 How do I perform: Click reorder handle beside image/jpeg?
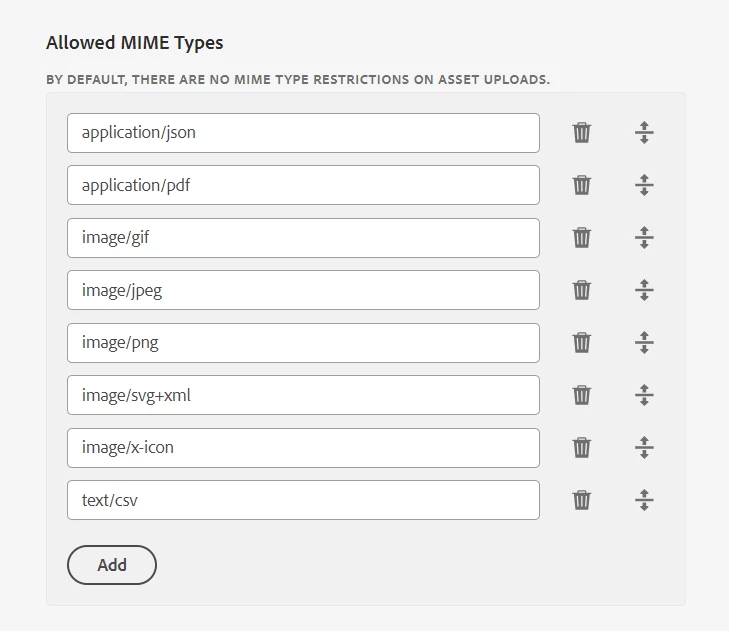tap(644, 290)
